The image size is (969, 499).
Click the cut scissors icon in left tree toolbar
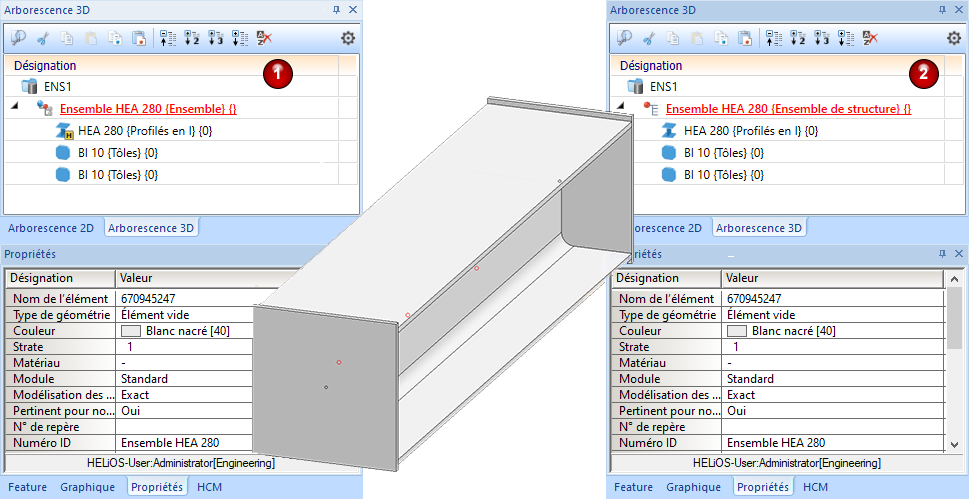click(43, 38)
